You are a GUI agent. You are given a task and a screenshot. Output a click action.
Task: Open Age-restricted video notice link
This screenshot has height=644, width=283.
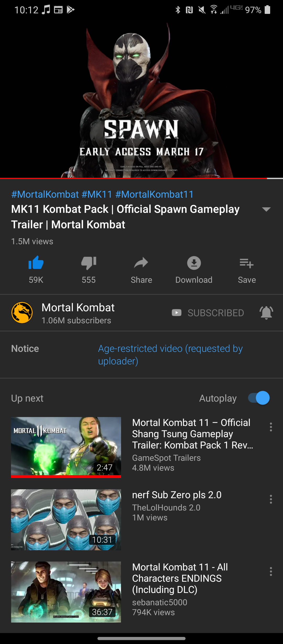point(170,355)
